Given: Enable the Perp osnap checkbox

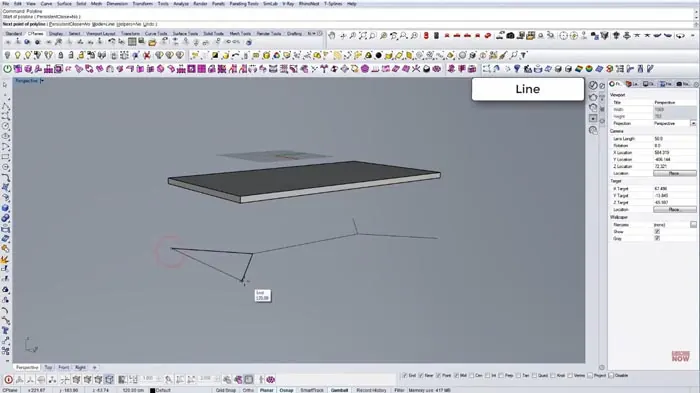Looking at the screenshot, I should [502, 376].
